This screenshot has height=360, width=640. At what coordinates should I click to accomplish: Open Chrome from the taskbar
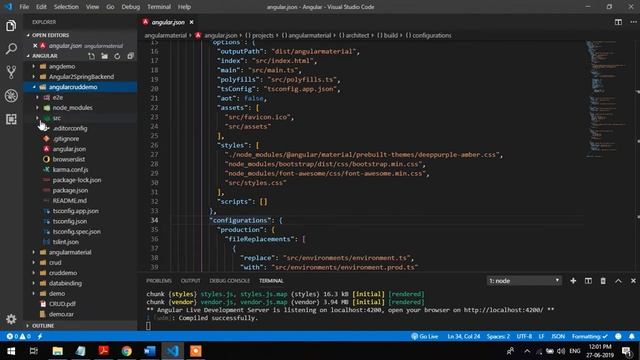(127, 351)
